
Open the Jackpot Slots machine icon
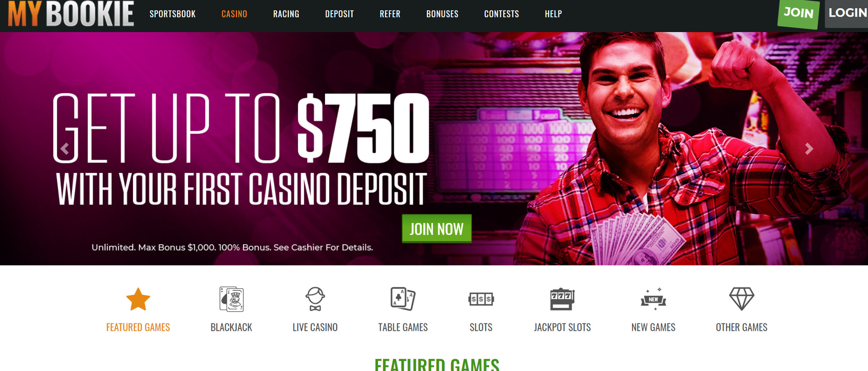click(x=562, y=299)
